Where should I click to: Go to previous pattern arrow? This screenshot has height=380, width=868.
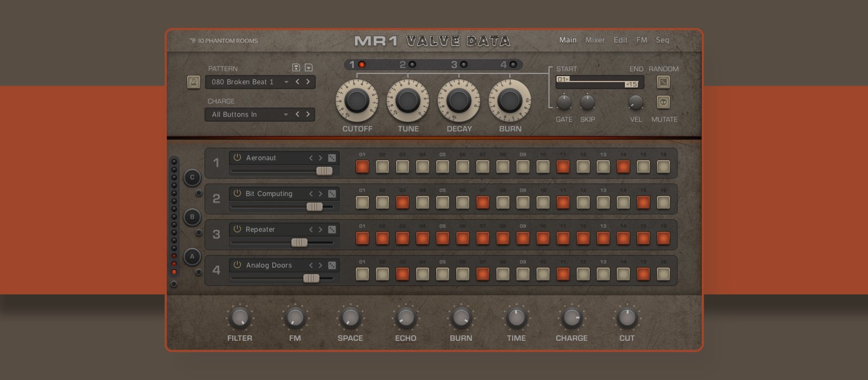coord(297,82)
